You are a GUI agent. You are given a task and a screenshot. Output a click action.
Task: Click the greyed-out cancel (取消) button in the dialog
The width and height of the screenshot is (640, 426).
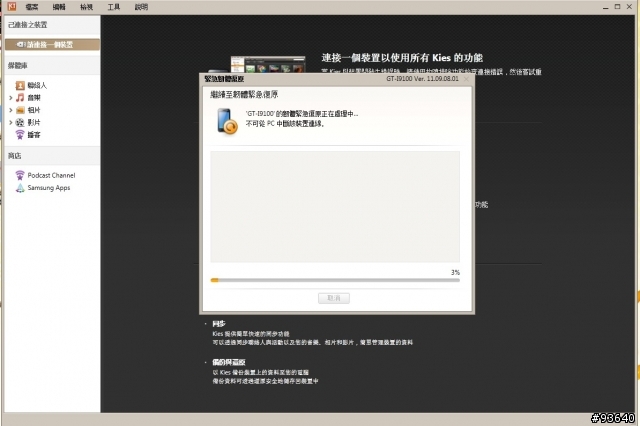(x=334, y=298)
